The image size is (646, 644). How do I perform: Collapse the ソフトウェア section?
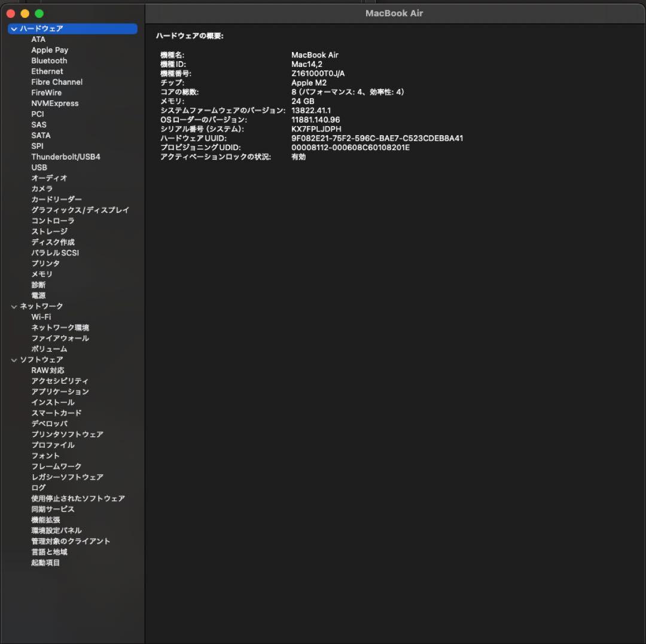point(14,359)
